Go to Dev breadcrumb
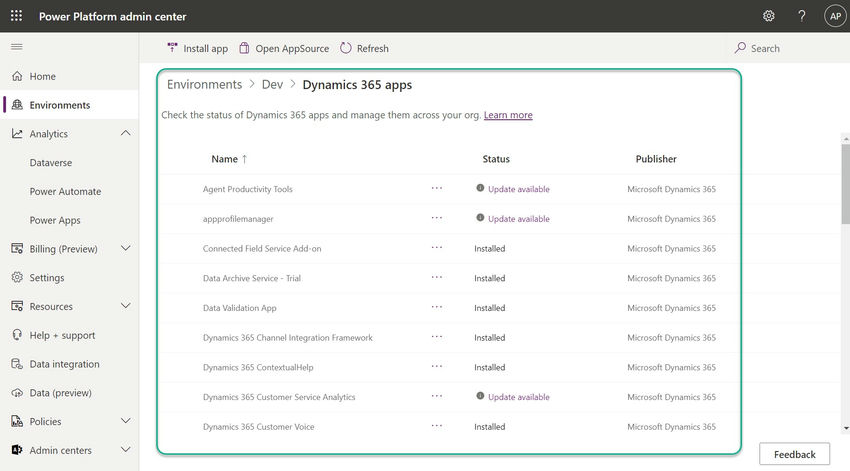Image resolution: width=850 pixels, height=471 pixels. [x=272, y=85]
